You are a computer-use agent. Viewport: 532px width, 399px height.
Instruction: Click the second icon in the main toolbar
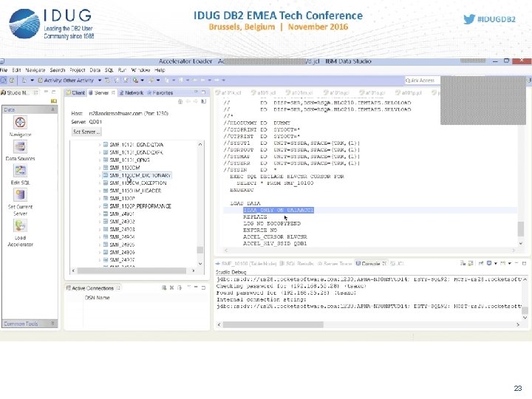pos(13,81)
